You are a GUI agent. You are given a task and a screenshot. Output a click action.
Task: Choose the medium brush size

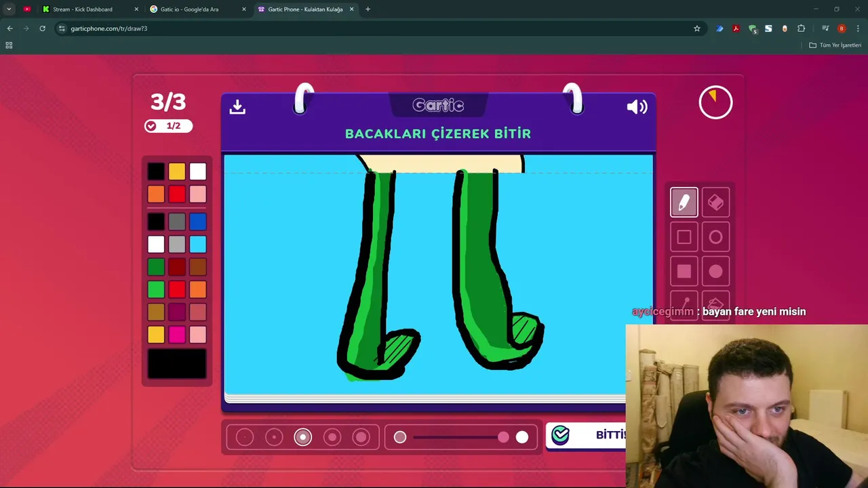(303, 437)
